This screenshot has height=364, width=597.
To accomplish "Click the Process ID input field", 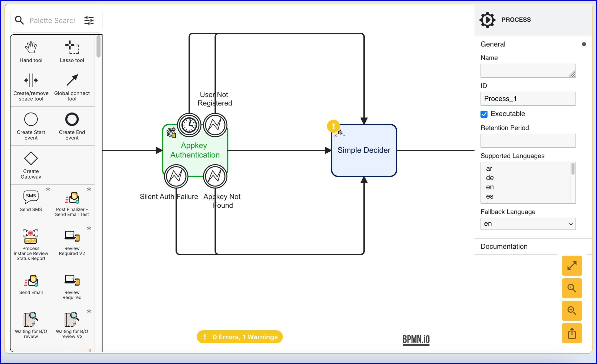I will pyautogui.click(x=528, y=99).
